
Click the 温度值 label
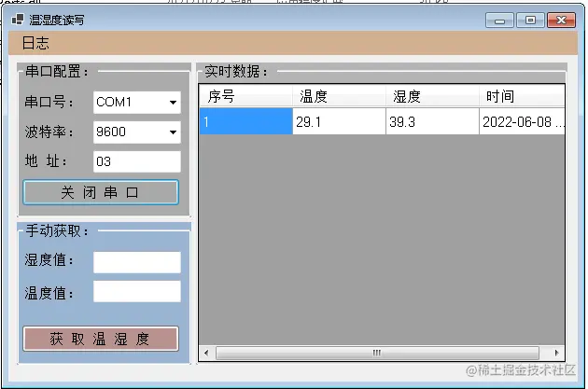pos(49,293)
